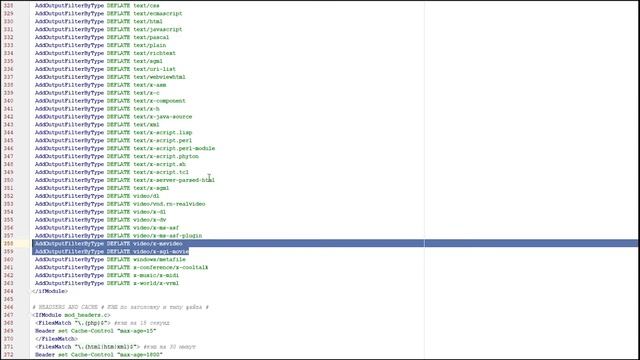Click the 'video/x-dv' filter line

[100, 220]
